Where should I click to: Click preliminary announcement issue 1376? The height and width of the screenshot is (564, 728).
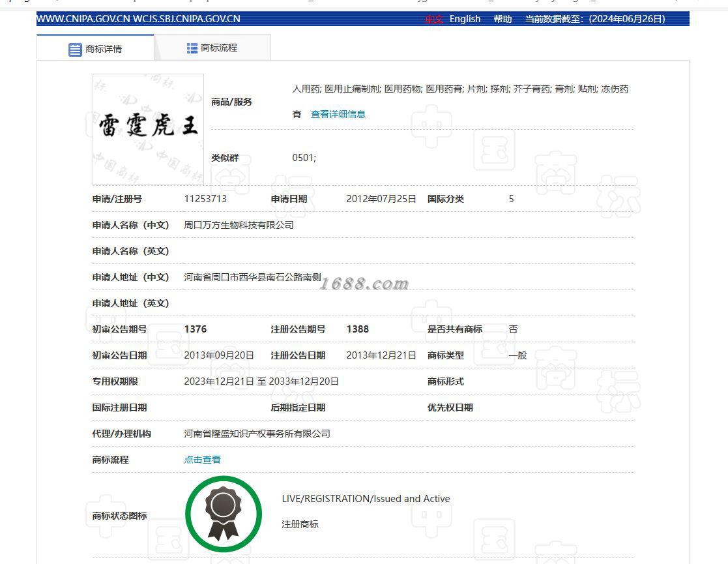click(x=196, y=329)
